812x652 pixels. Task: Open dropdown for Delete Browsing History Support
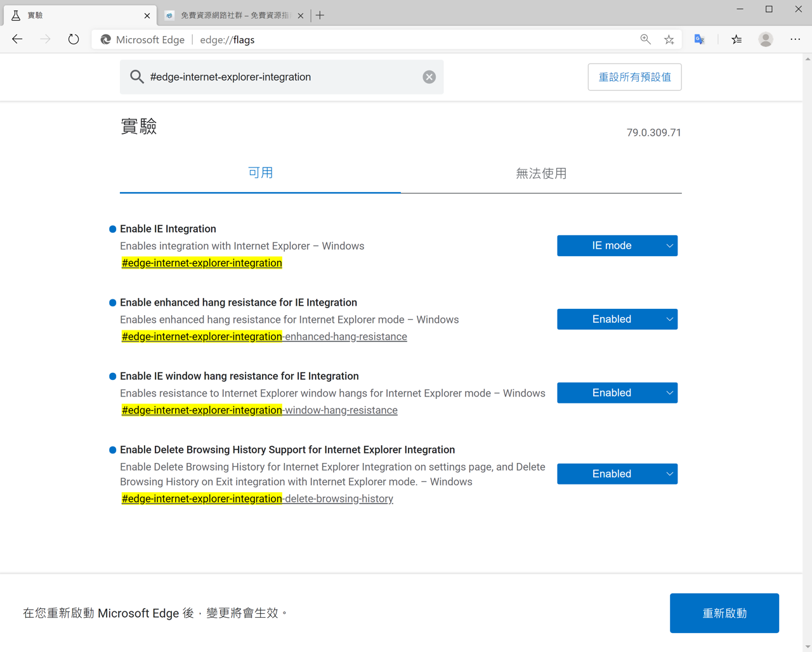(x=617, y=474)
